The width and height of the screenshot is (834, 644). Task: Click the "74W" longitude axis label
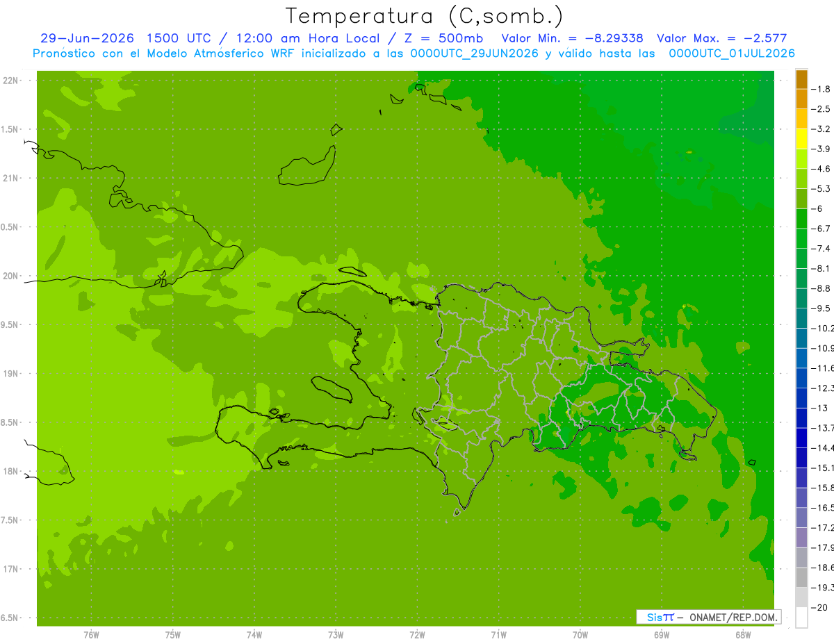[x=254, y=634]
